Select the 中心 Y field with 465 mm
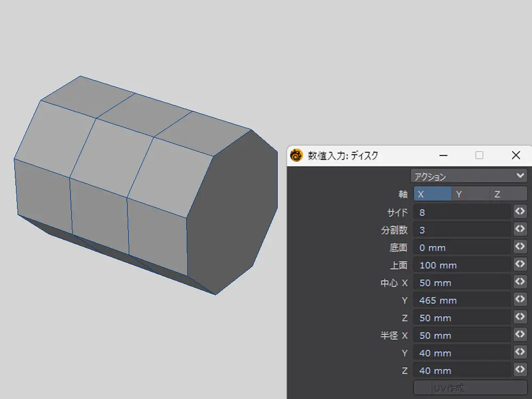The width and height of the screenshot is (532, 399). 462,300
